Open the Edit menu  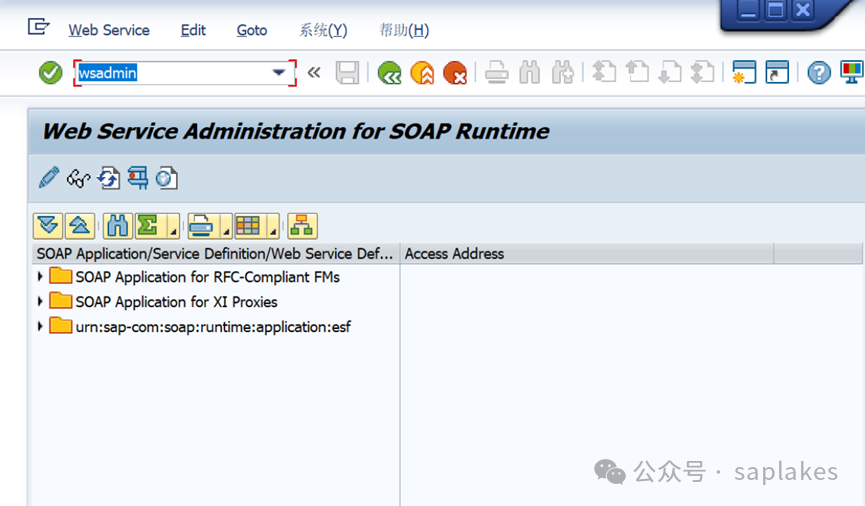[x=193, y=30]
